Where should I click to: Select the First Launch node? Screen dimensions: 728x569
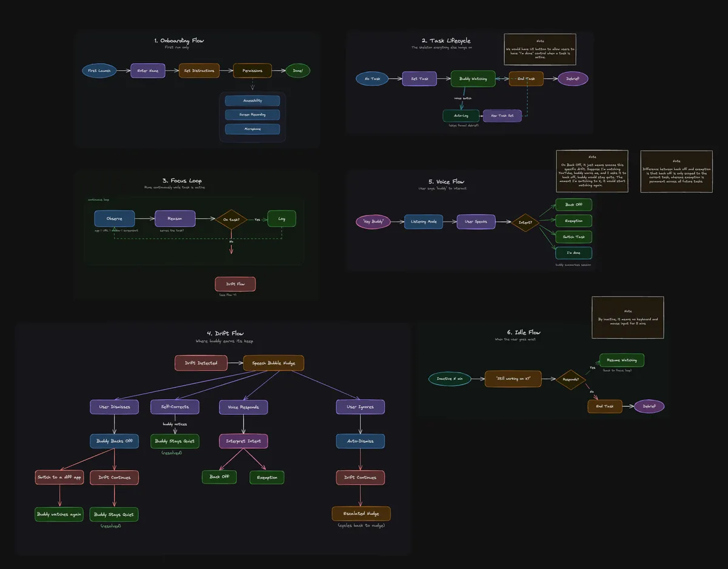click(x=100, y=71)
